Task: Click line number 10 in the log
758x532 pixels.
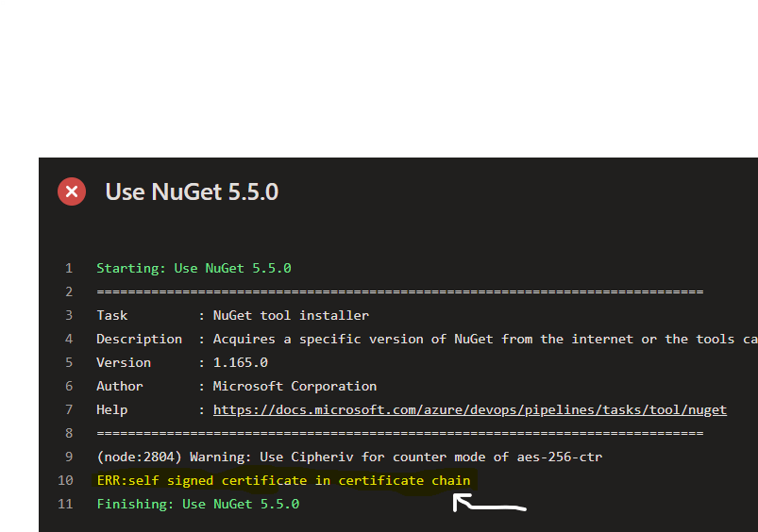Action: coord(65,480)
